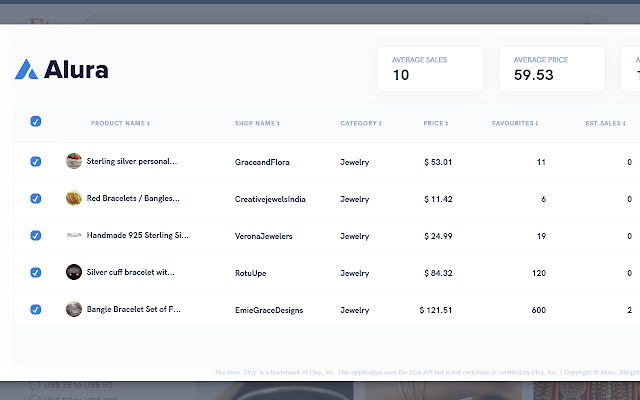640x400 pixels.
Task: Click price $ 121.51
Action: coord(436,310)
